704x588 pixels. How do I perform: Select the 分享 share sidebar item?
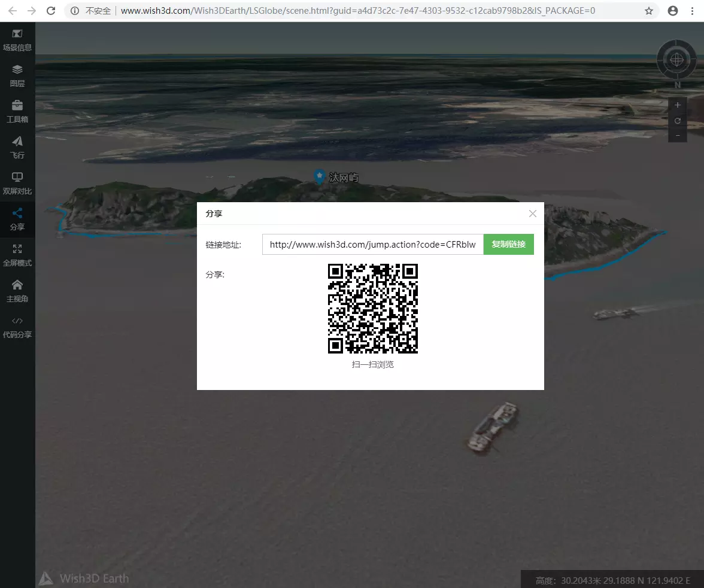(x=17, y=220)
